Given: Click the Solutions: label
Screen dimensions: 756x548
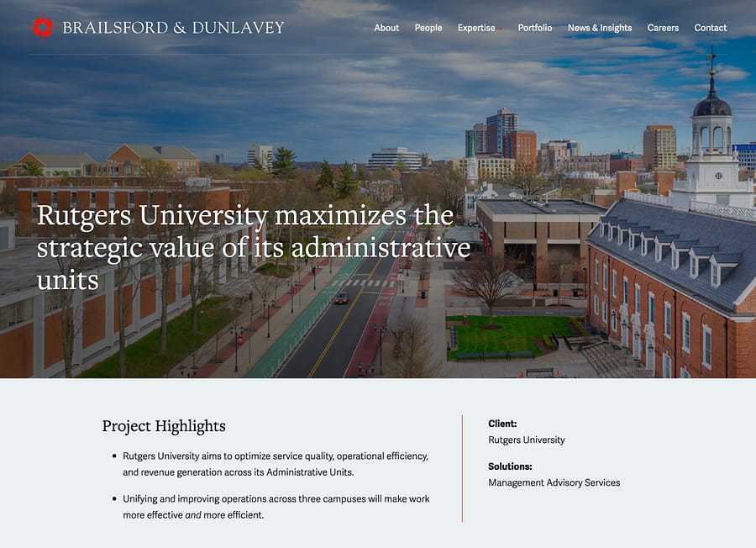Looking at the screenshot, I should click(510, 466).
